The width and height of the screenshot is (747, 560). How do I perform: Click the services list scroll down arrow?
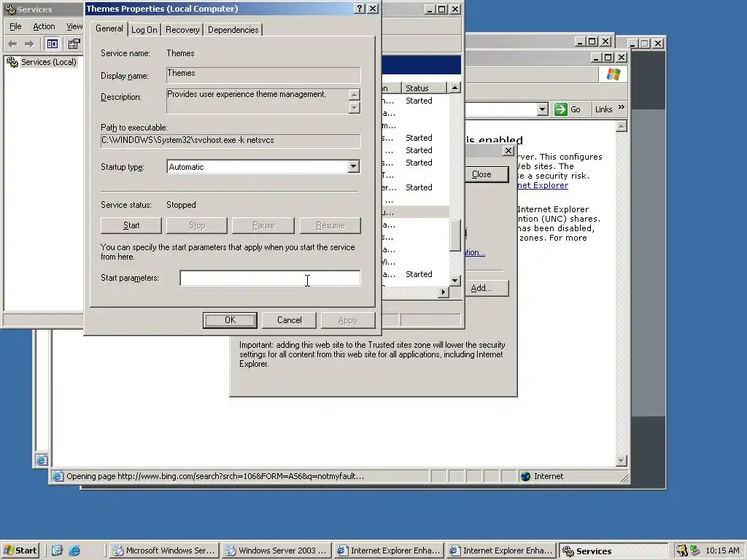coord(455,280)
